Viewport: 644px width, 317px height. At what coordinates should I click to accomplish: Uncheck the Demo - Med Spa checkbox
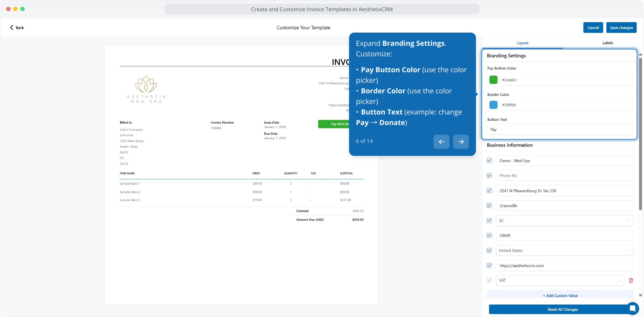489,161
